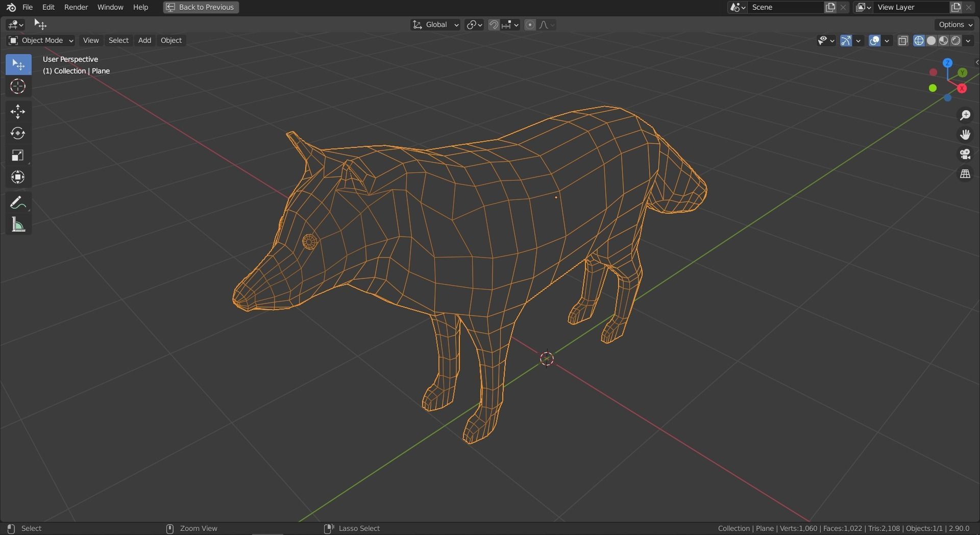
Task: Click the 'Lasso Select' status bar hint
Action: (x=359, y=528)
